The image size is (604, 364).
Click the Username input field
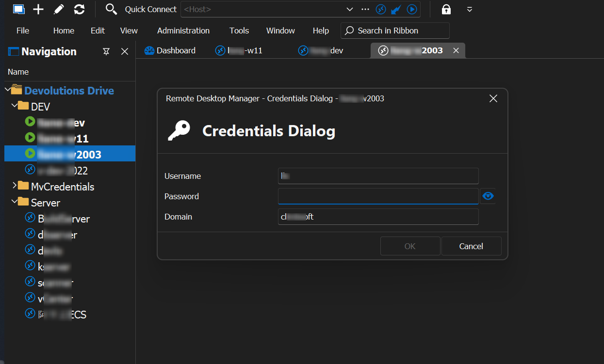[x=378, y=176]
